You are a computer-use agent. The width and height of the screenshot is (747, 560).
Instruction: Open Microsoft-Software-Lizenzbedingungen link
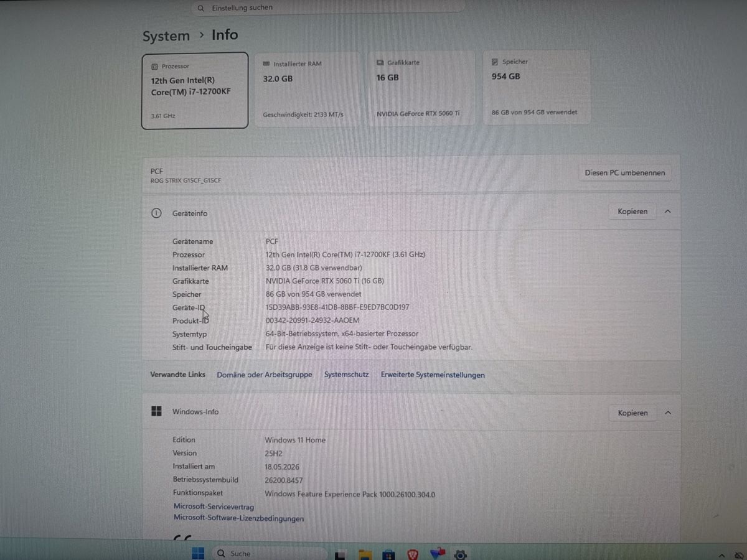coord(238,518)
